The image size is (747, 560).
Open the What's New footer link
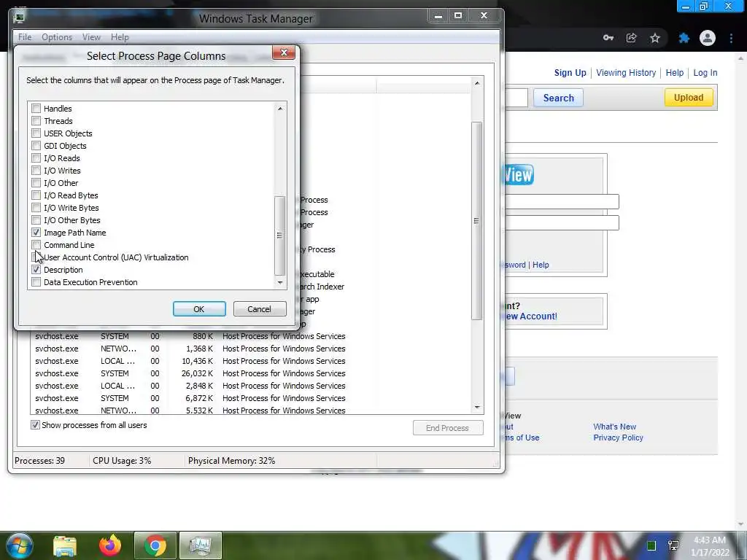(614, 427)
